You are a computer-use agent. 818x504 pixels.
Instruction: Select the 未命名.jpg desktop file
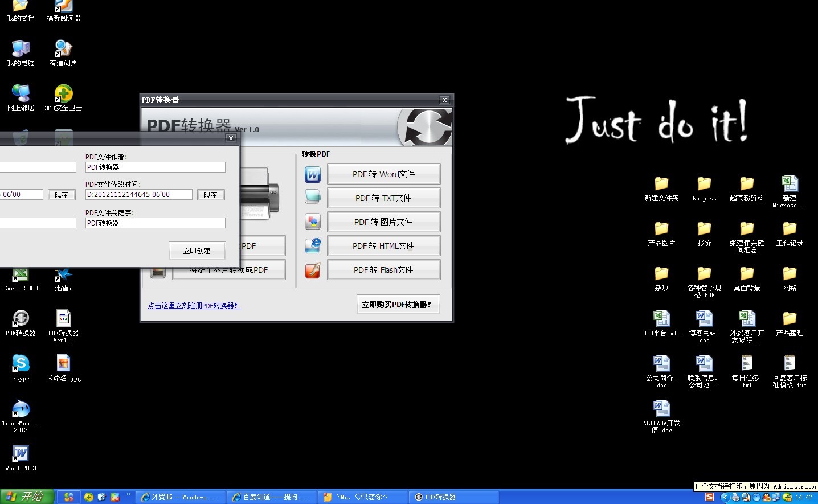tap(63, 368)
